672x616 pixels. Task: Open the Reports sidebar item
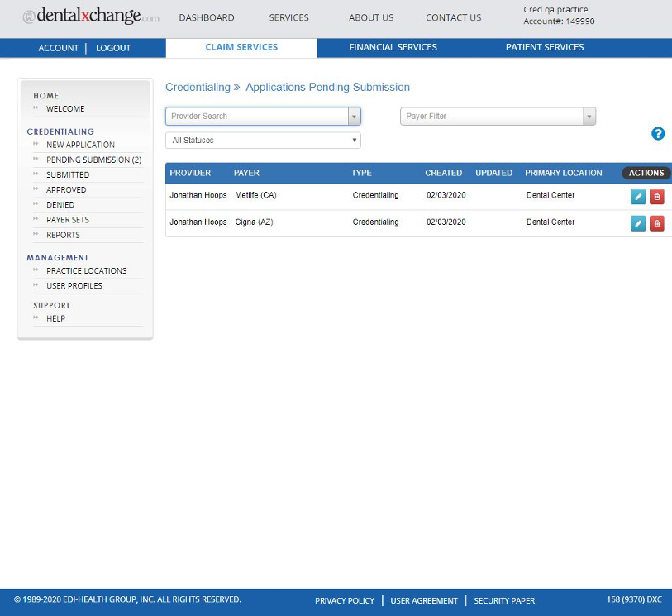point(63,235)
